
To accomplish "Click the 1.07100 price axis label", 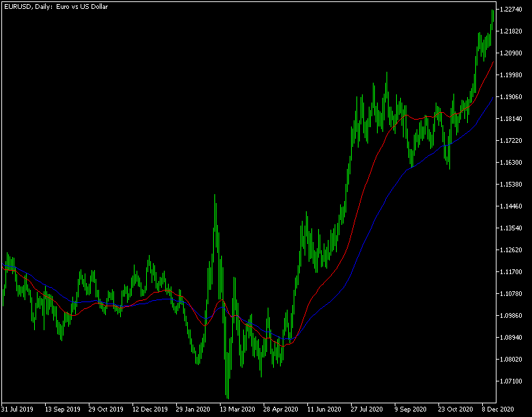I will tap(512, 381).
